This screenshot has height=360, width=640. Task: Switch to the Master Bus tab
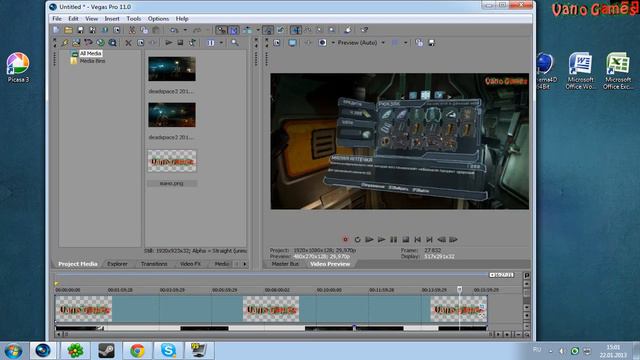pyautogui.click(x=285, y=264)
